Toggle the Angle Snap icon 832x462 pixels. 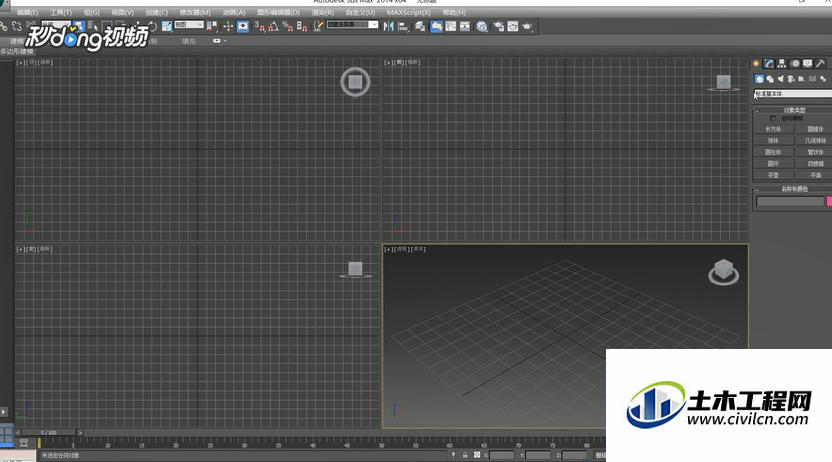click(273, 26)
